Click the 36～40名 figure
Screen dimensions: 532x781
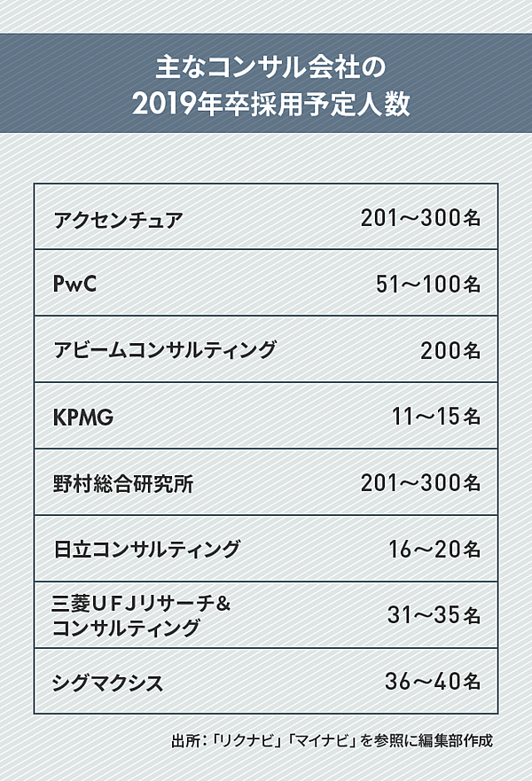(x=434, y=683)
